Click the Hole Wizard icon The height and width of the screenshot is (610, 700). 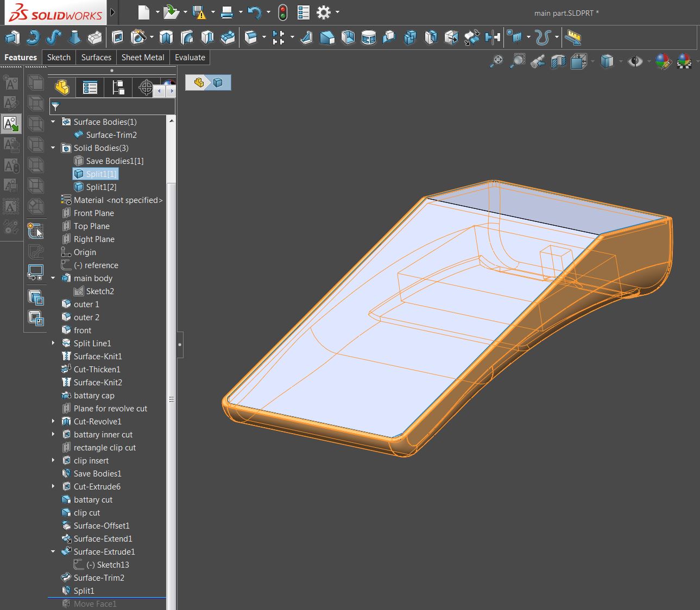tap(138, 37)
